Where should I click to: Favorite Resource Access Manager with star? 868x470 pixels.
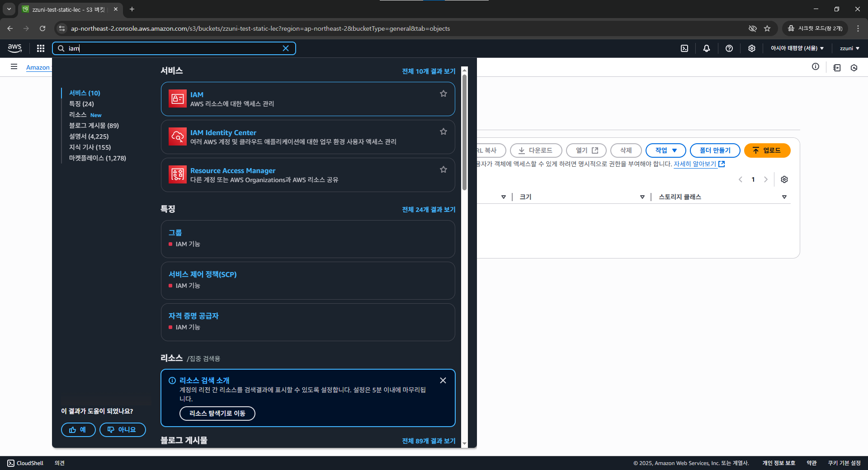pos(443,169)
